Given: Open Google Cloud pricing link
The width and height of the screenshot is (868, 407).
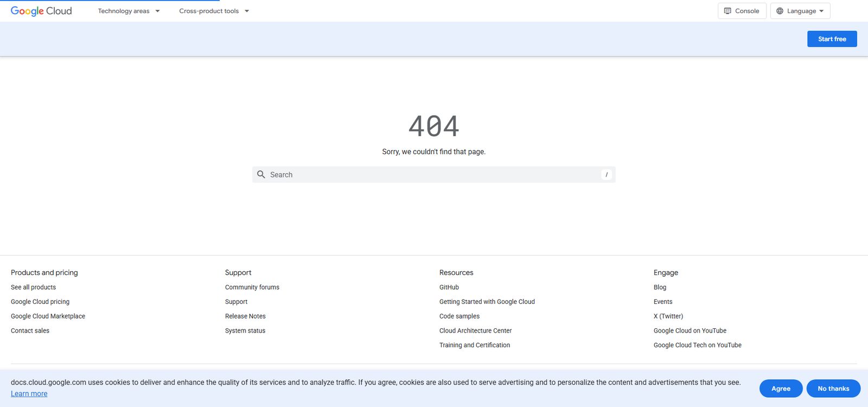Looking at the screenshot, I should 40,302.
